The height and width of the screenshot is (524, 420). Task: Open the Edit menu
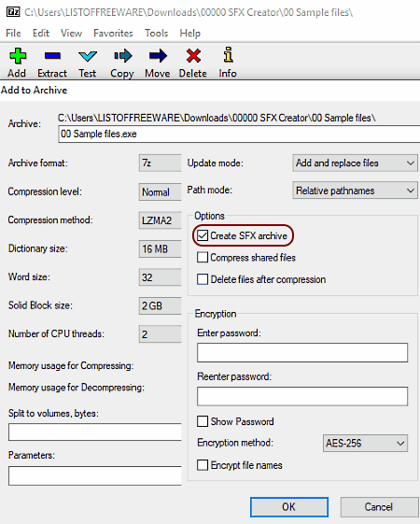tap(41, 33)
